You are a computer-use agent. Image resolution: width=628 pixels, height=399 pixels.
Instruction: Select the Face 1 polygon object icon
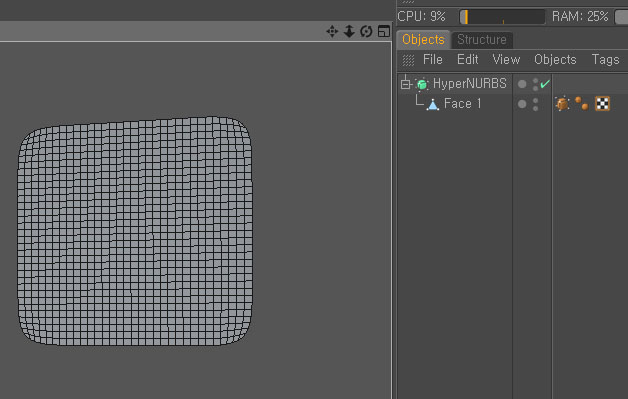(433, 105)
